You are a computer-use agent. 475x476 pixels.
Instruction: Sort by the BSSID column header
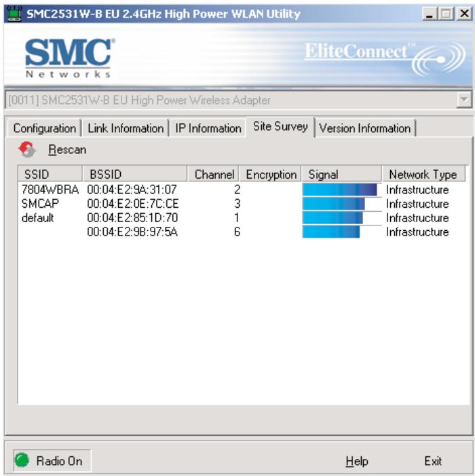(135, 174)
